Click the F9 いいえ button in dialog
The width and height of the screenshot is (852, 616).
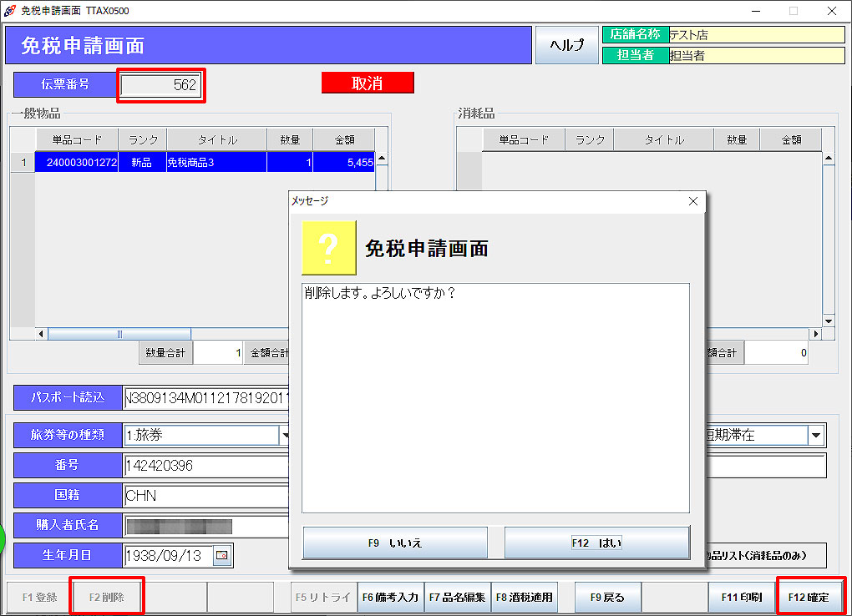coord(395,542)
